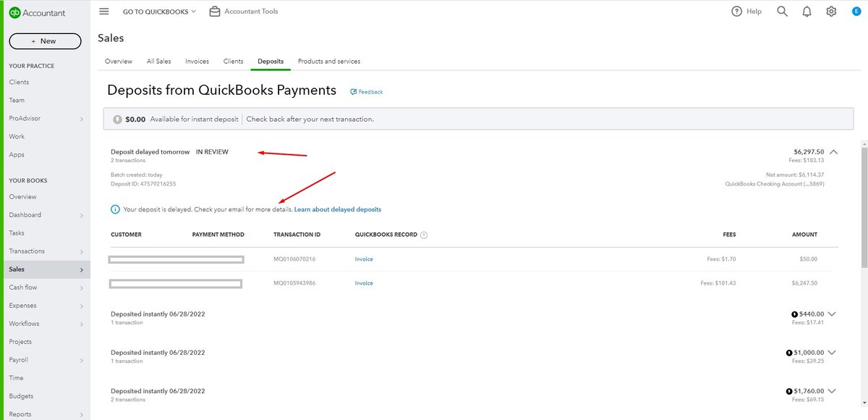
Task: Open the Products and services tab
Action: point(329,62)
